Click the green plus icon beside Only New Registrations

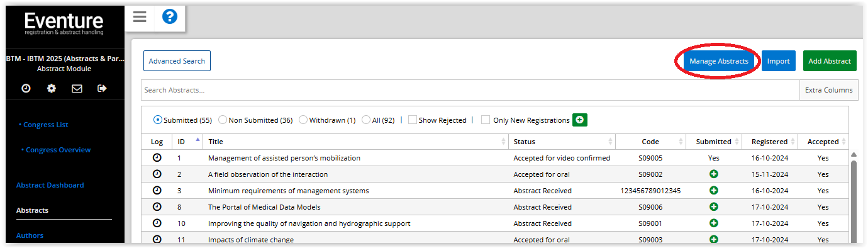pos(579,120)
